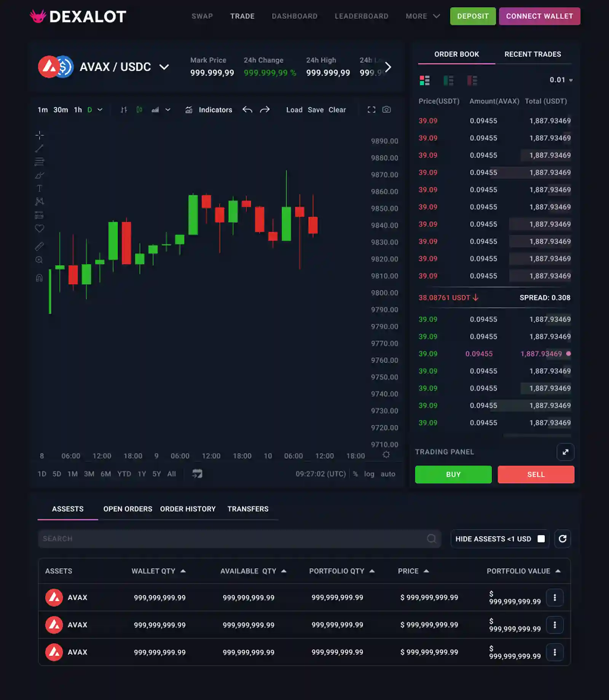Open the go-to-date calendar icon

(x=197, y=474)
